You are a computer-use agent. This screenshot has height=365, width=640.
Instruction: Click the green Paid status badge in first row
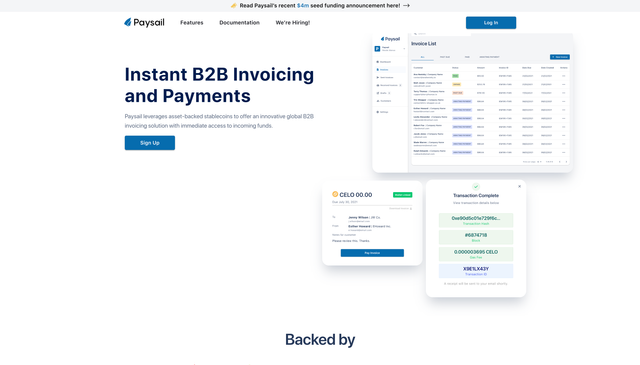[x=455, y=76]
